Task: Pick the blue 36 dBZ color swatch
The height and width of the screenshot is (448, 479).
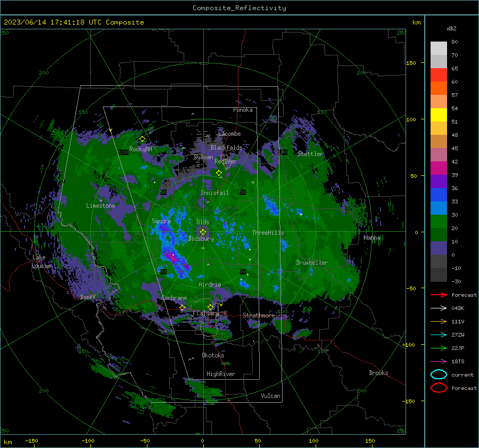Action: coord(439,195)
